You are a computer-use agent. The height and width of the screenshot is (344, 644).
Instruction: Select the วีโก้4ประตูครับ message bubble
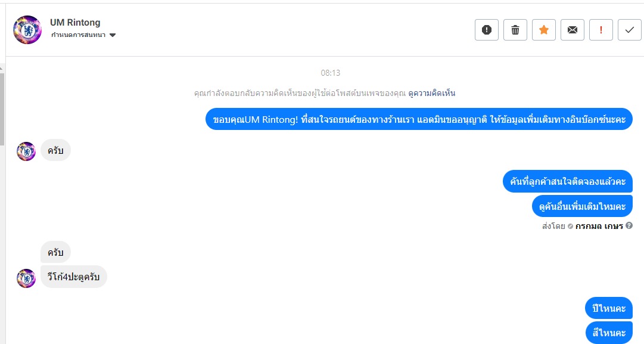(x=73, y=277)
